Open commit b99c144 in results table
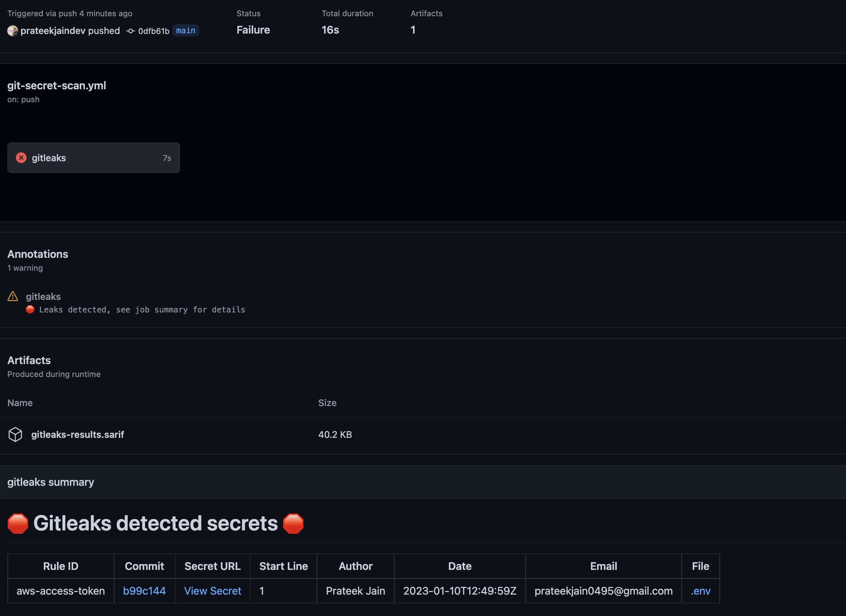 tap(144, 591)
